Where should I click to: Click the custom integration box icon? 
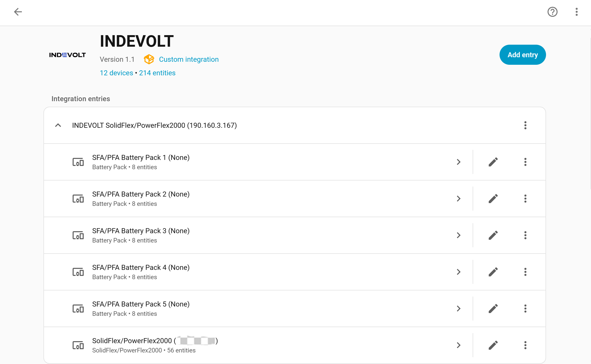click(149, 59)
